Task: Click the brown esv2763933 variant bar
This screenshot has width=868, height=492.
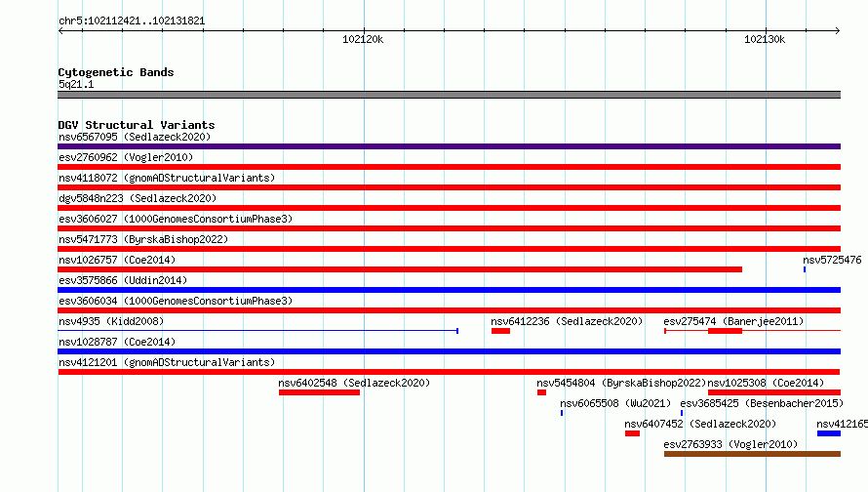Action: pos(752,454)
